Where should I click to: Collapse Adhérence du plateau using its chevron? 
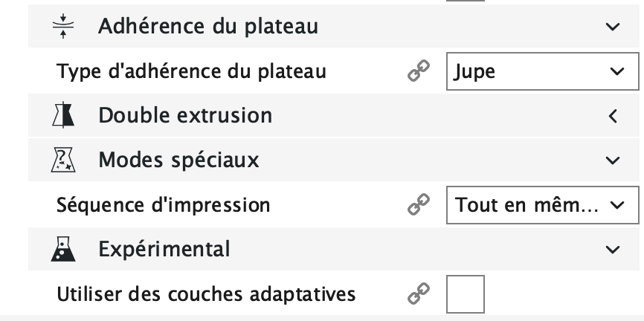point(613,27)
